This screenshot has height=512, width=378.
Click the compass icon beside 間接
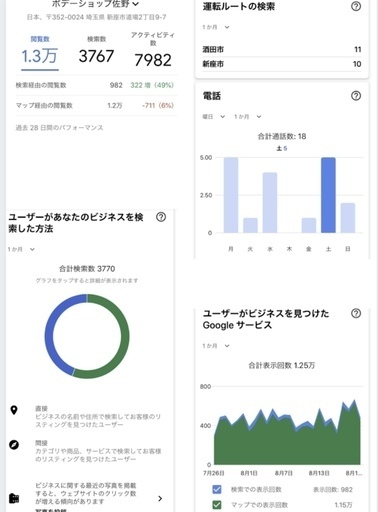click(x=14, y=445)
